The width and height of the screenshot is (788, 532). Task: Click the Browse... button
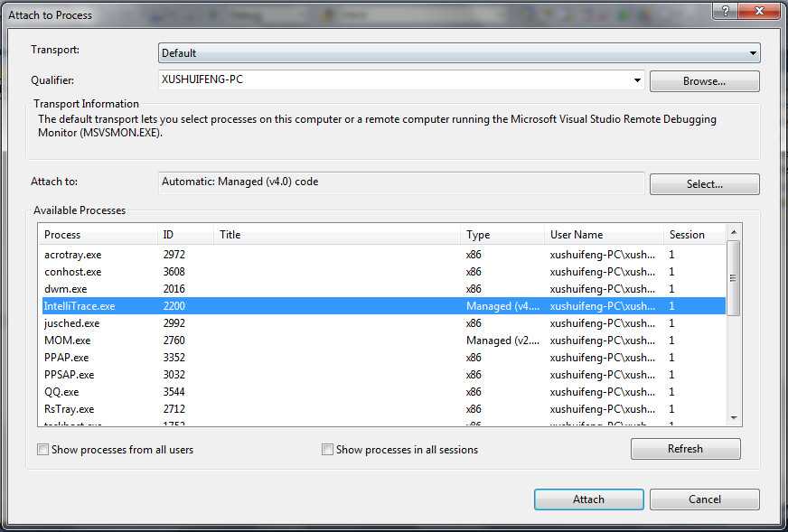click(704, 81)
